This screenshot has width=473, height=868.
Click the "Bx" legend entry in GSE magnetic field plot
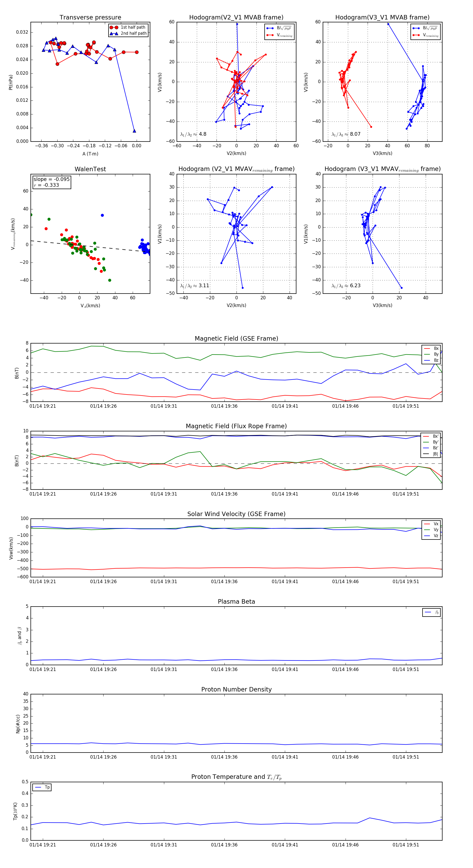click(x=431, y=349)
